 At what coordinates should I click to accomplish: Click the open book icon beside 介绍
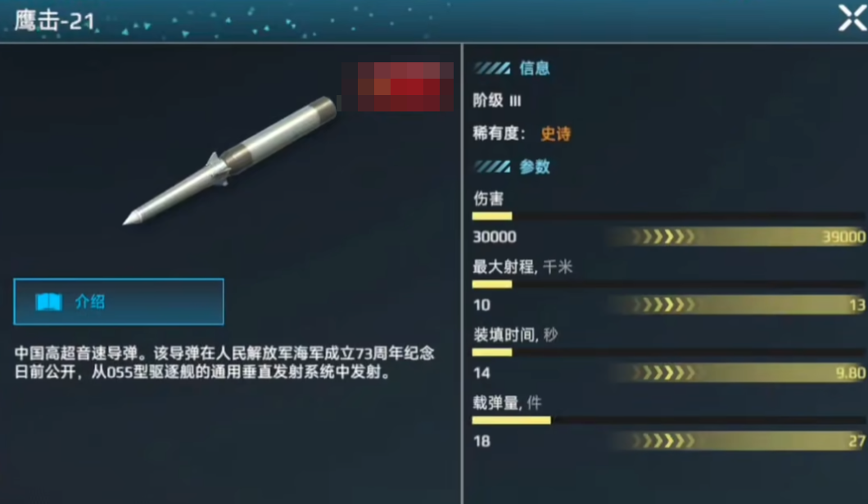tap(48, 302)
